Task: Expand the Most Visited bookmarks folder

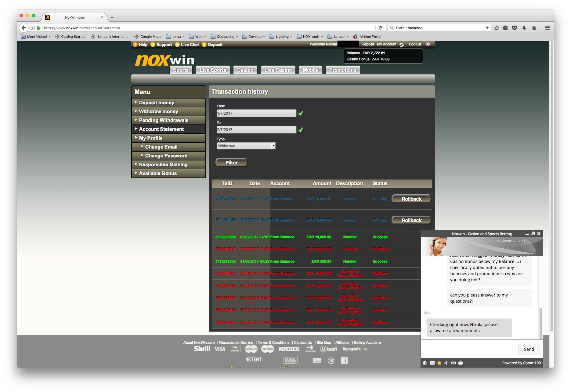Action: click(x=36, y=37)
